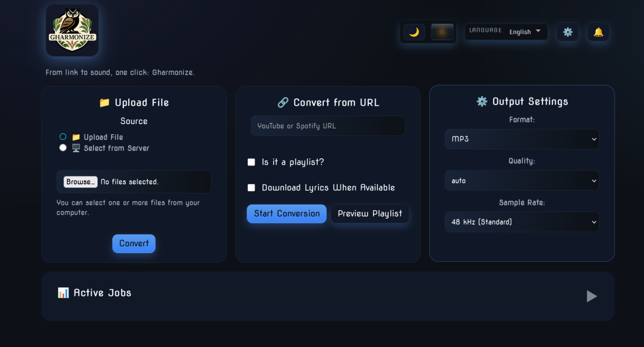Open the settings gear in the top bar
Viewport: 644px width, 347px height.
(568, 32)
